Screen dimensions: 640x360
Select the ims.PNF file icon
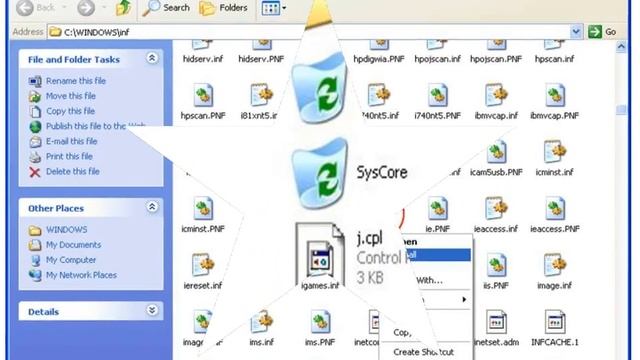320,322
